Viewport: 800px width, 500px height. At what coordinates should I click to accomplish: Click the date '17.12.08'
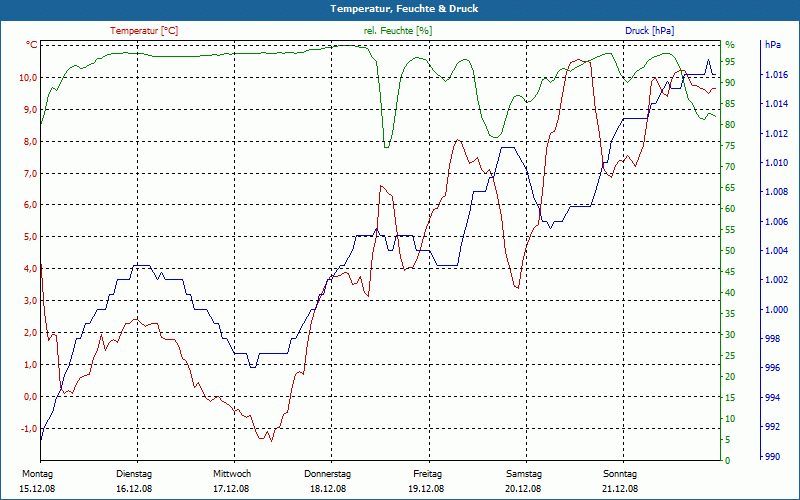pos(231,488)
